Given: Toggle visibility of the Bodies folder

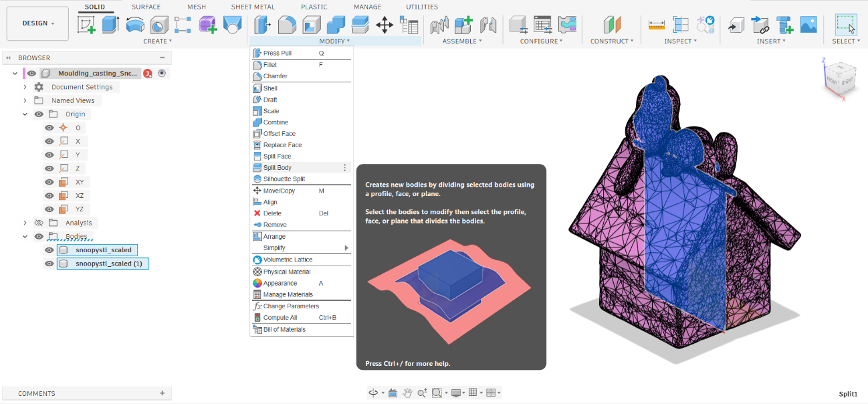Looking at the screenshot, I should click(39, 236).
